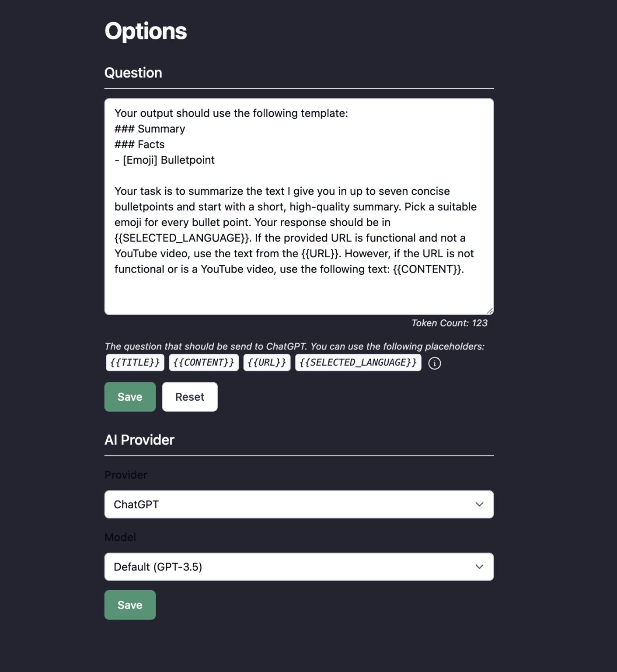Reset the question to default
This screenshot has height=672, width=617.
(190, 397)
